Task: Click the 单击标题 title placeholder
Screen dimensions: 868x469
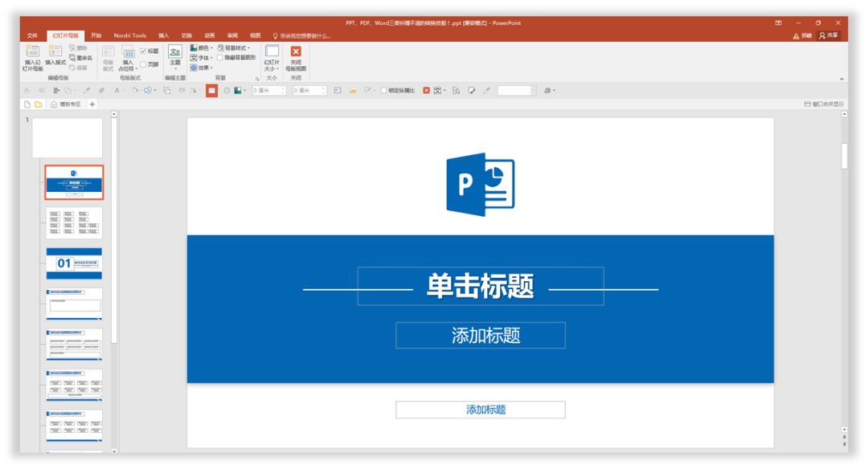Action: [481, 286]
